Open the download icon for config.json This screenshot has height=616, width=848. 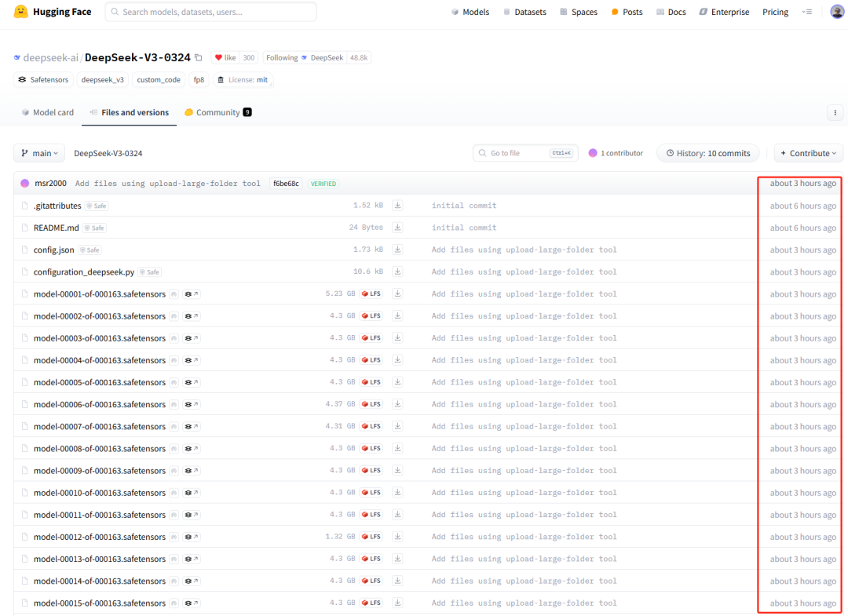pyautogui.click(x=398, y=250)
